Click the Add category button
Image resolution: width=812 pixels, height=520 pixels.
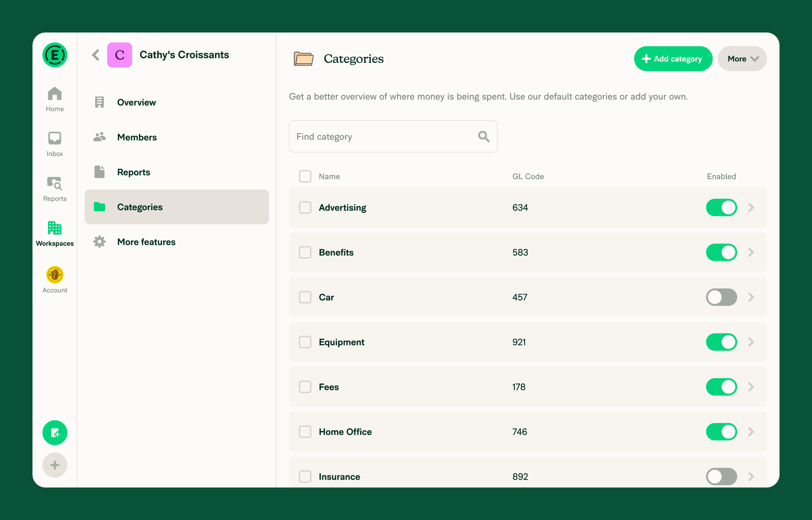point(673,58)
